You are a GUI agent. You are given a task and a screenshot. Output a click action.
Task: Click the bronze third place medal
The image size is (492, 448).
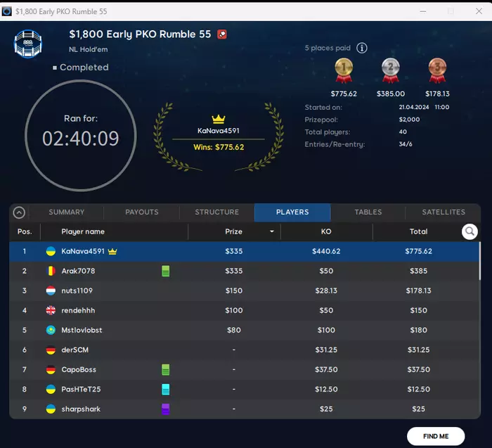point(437,70)
